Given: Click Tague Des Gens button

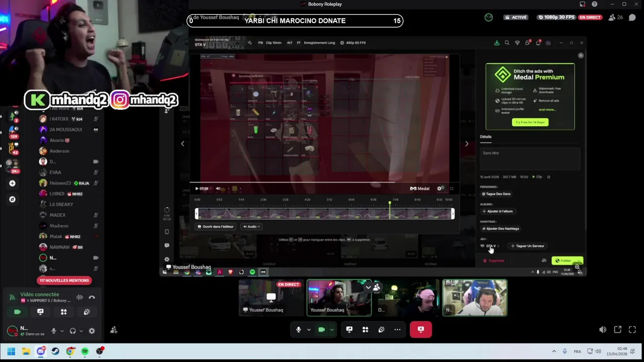Looking at the screenshot, I should [497, 194].
